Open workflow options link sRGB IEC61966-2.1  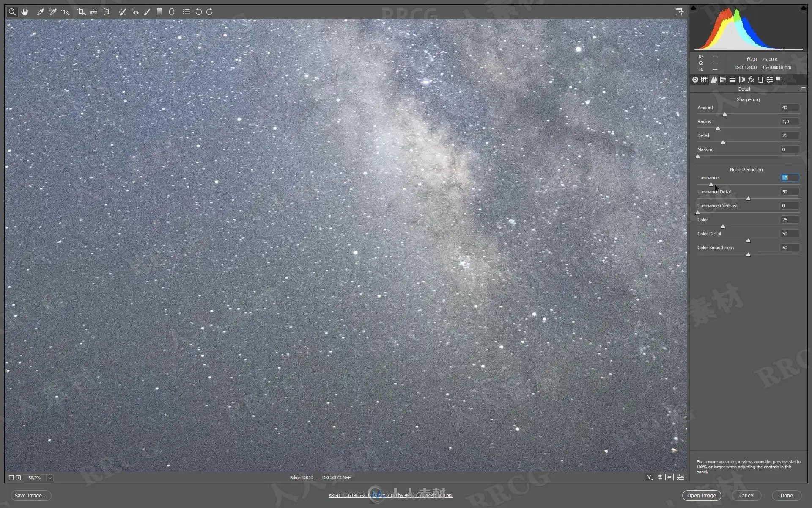391,495
